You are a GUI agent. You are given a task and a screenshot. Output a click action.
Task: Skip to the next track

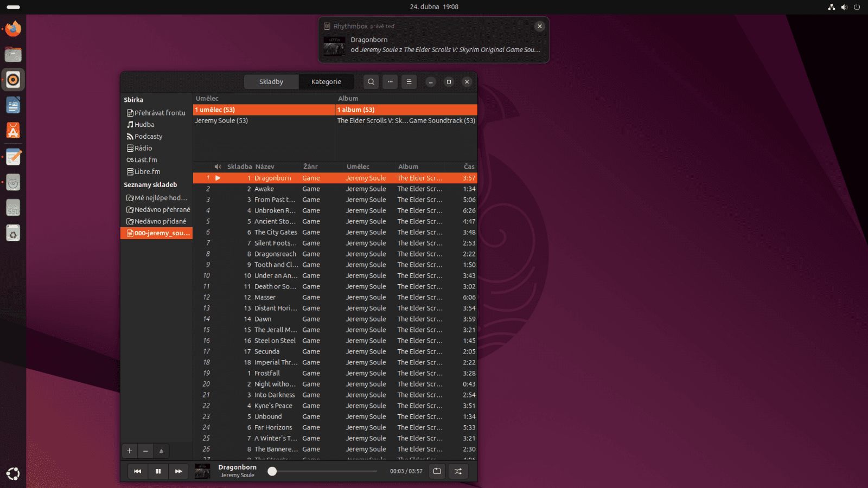tap(178, 471)
